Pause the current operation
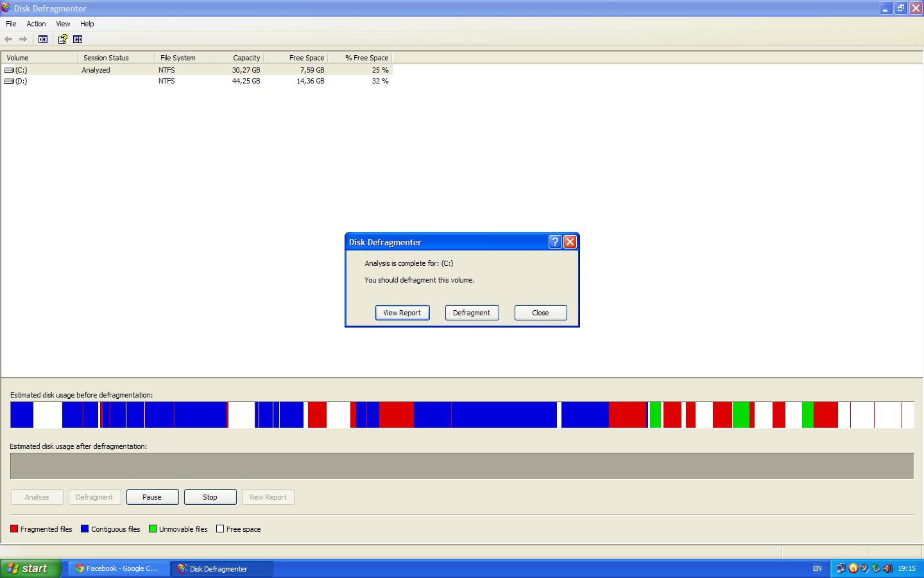 tap(152, 497)
